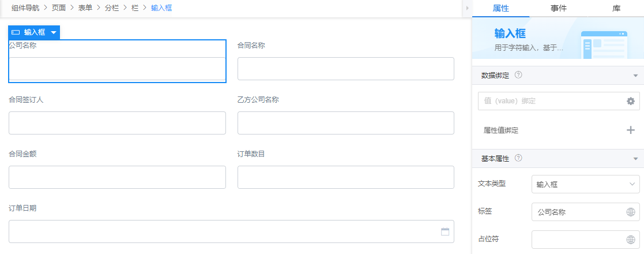Open the value binding gear settings icon
Viewport: 644px width, 254px height.
[x=630, y=101]
